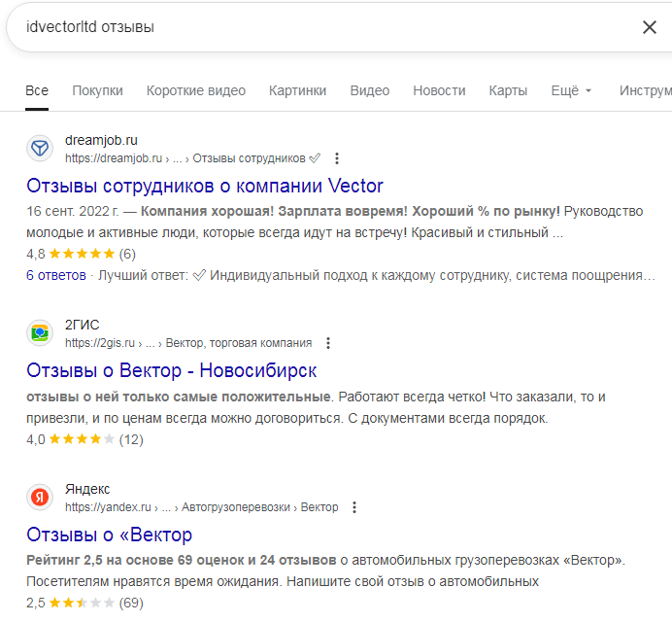Select the Короткие видео tab

[x=196, y=91]
